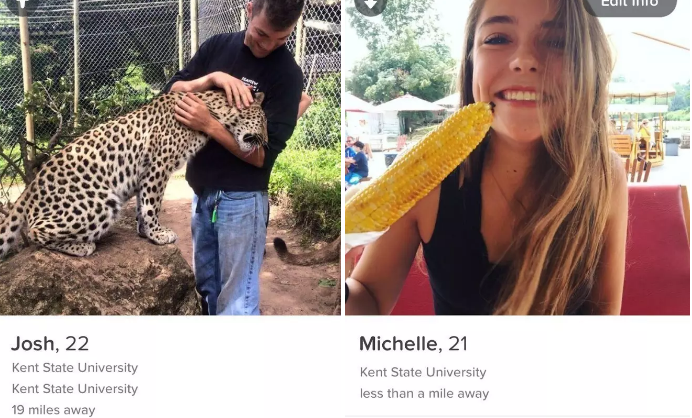Tap the down-arrow icon on Michelle's photo
Image resolution: width=692 pixels, height=418 pixels.
tap(370, 5)
